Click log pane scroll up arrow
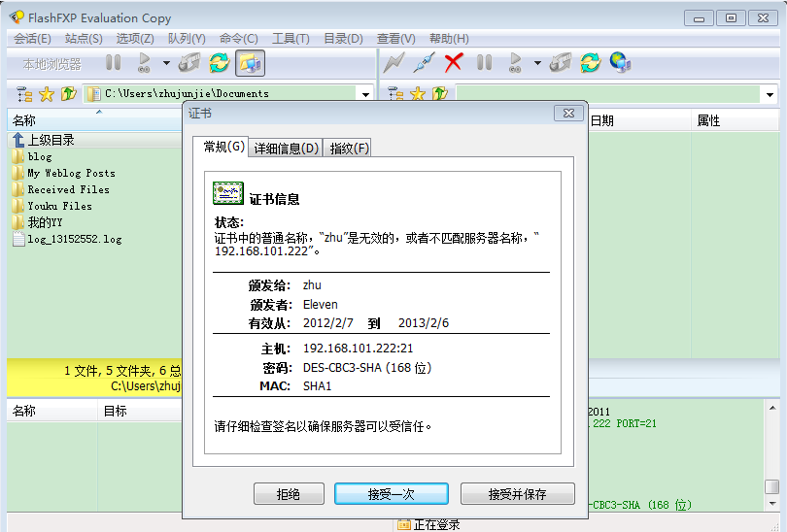Image resolution: width=787 pixels, height=532 pixels. (x=772, y=408)
